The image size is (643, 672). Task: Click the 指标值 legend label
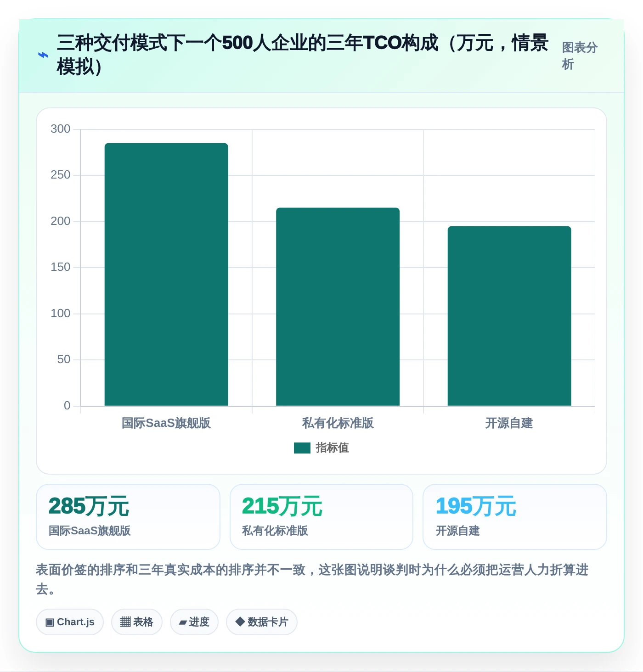333,448
